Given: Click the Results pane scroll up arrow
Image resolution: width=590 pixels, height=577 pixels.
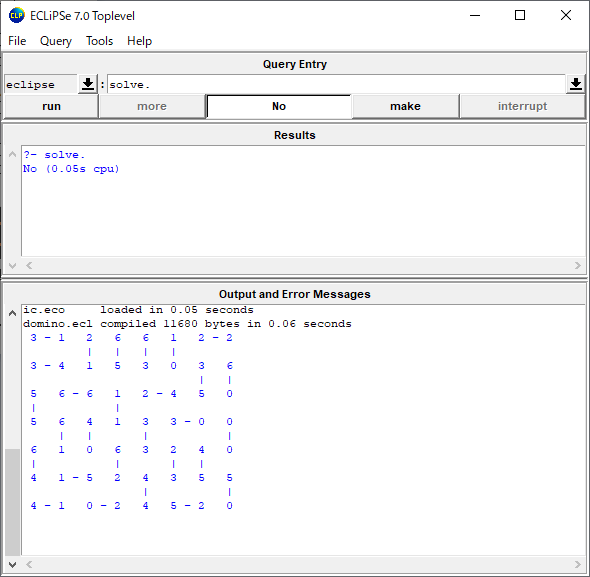Looking at the screenshot, I should point(12,155).
